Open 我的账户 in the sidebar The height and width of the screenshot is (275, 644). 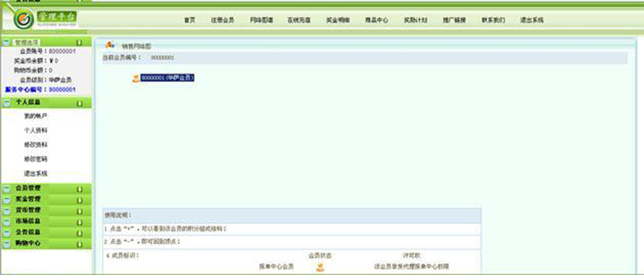tap(36, 116)
